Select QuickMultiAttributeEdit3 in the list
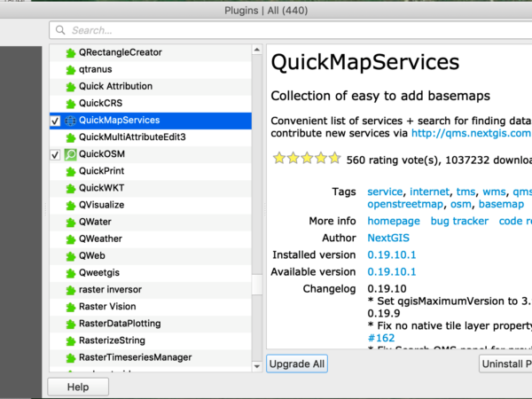 coord(151,137)
